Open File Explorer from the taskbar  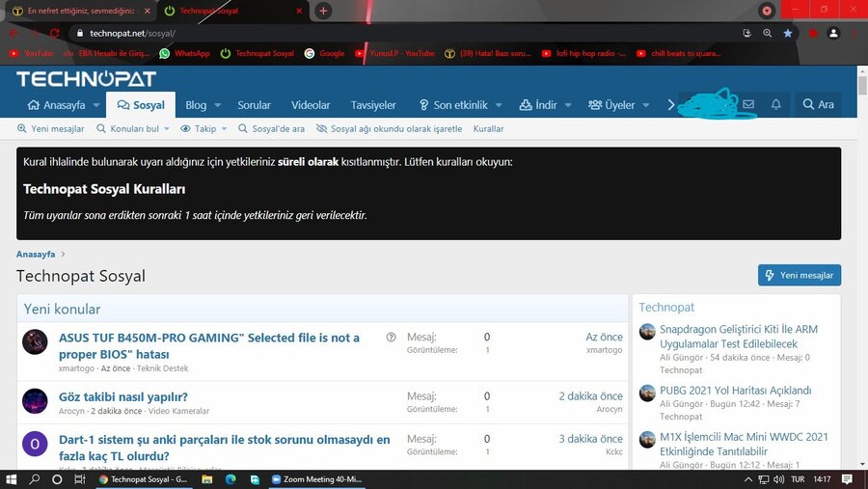207,479
